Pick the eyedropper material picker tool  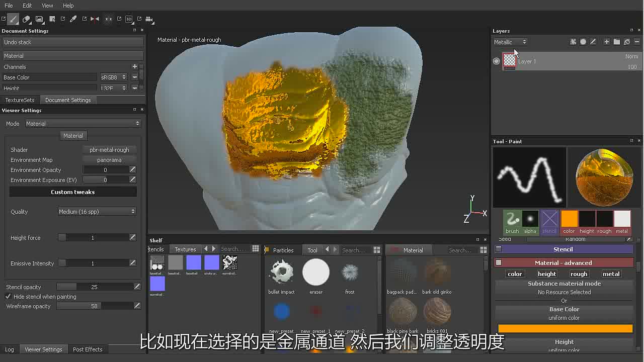pyautogui.click(x=73, y=19)
